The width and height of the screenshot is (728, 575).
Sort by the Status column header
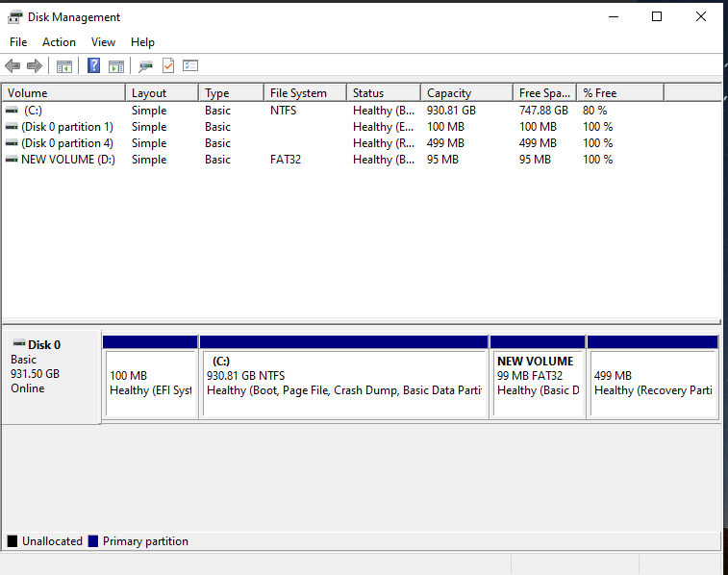pyautogui.click(x=384, y=93)
